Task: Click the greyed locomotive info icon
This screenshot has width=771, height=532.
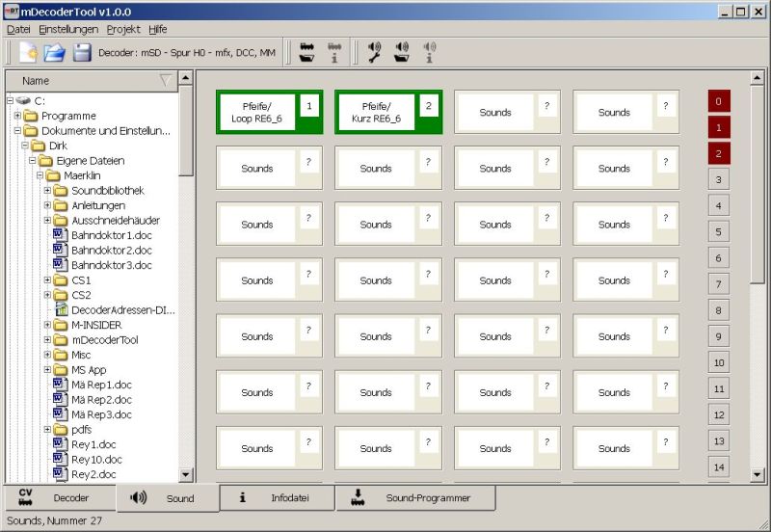Action: pos(334,52)
